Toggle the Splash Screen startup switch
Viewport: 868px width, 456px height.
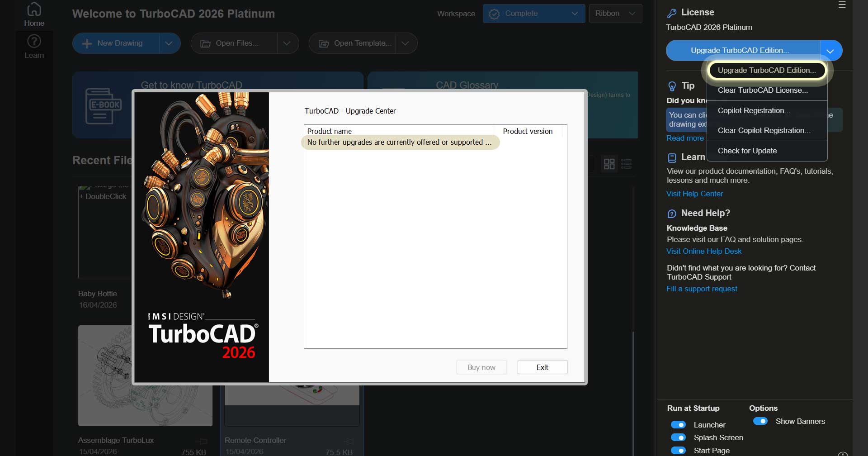[x=678, y=437]
